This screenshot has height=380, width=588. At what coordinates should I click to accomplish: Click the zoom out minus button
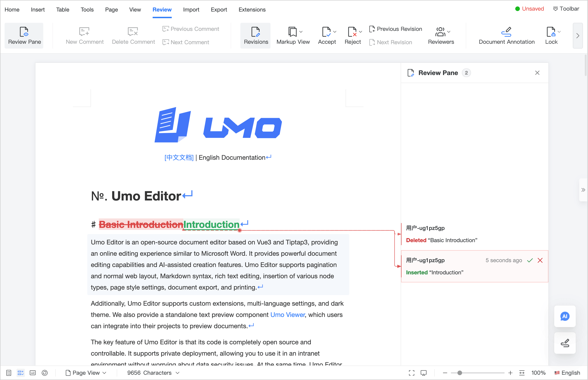pos(445,373)
